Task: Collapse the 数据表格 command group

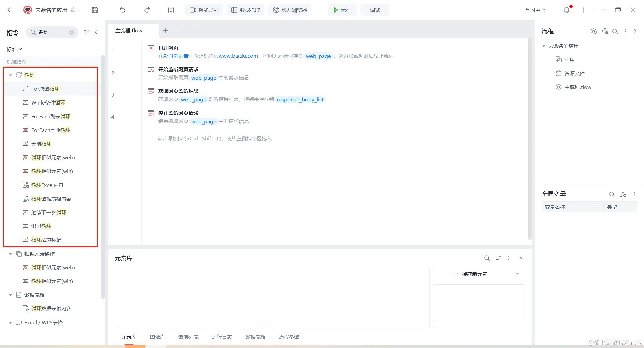Action: click(x=10, y=295)
